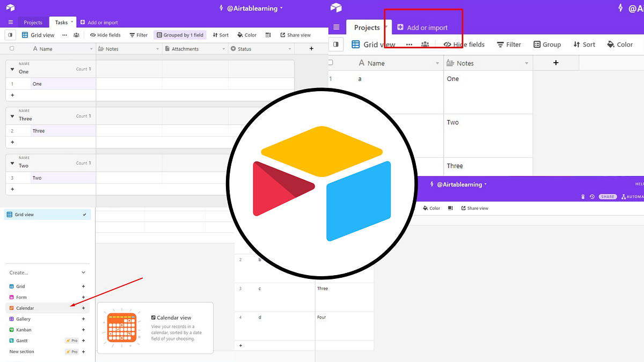Open Attachments column dropdown arrow

click(x=224, y=49)
